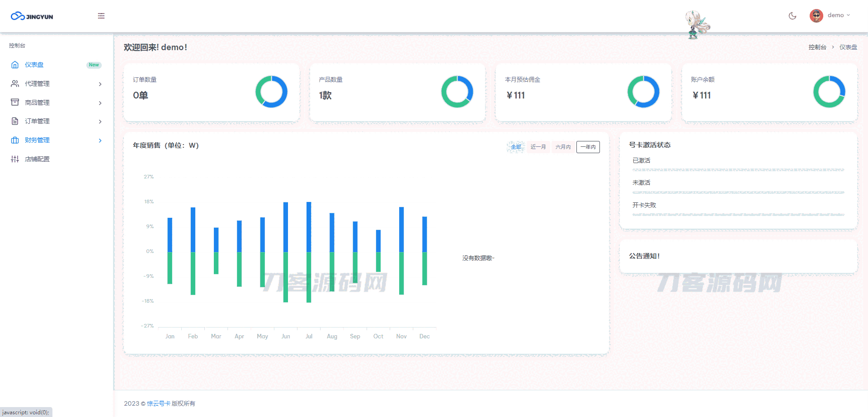
Task: Click the home icon beside 仪表盘
Action: coord(15,65)
